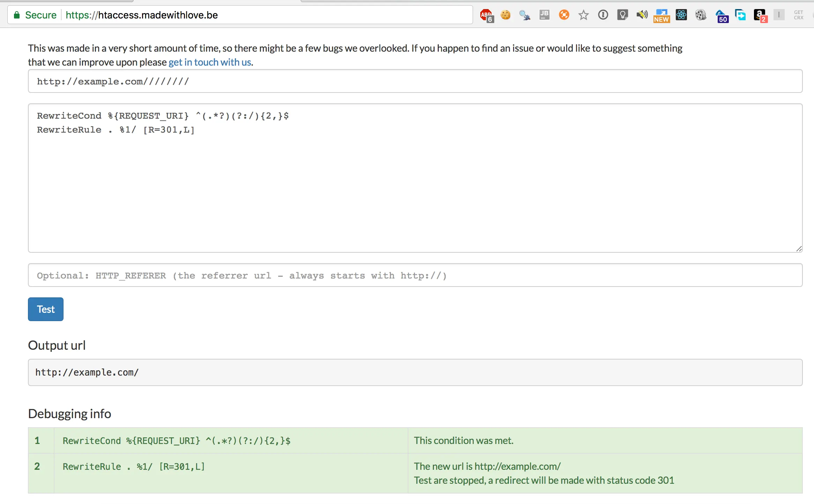Focus the URL field containing example.com
The image size is (814, 504).
[415, 81]
